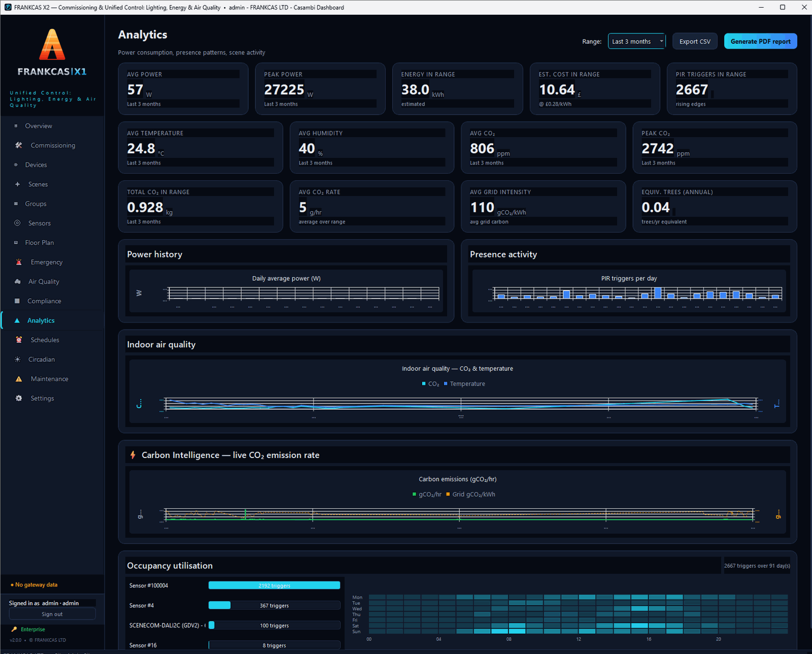The image size is (812, 654).
Task: Click the No gateway data status
Action: coord(34,585)
